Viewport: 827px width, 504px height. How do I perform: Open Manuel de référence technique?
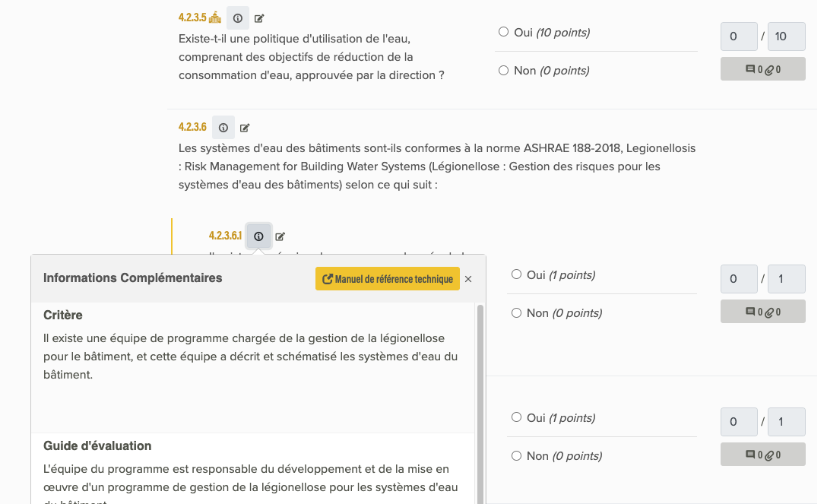pos(388,279)
